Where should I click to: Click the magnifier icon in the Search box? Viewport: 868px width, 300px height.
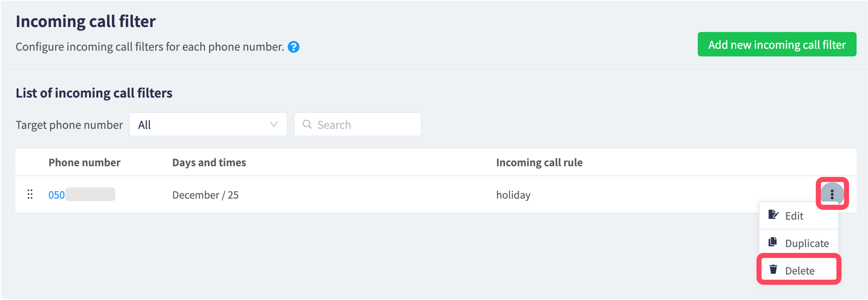click(307, 124)
